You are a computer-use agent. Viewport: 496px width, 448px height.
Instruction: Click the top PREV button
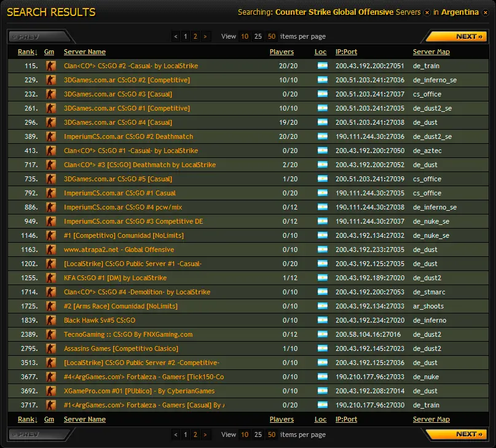[39, 36]
